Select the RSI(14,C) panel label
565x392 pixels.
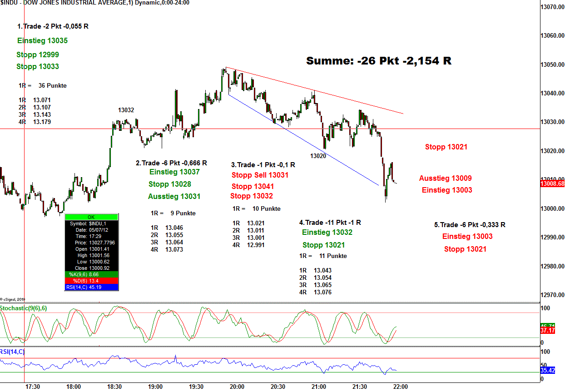pos(12,351)
